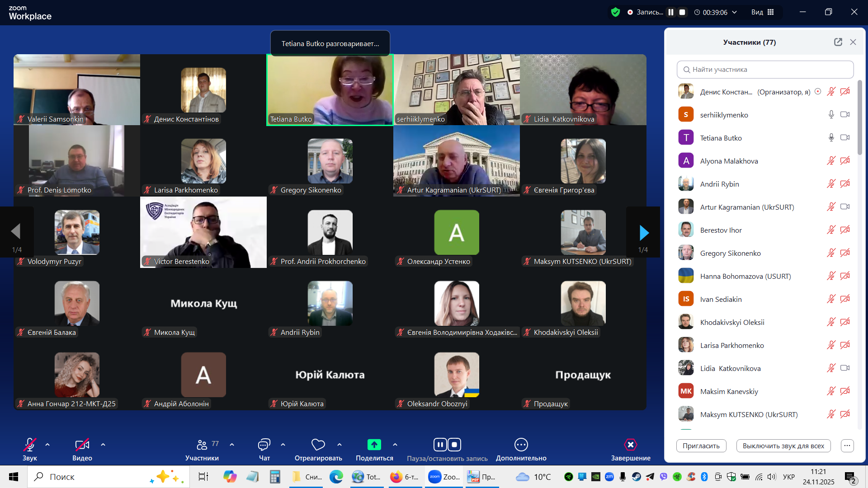
Task: Open the recording timer dropdown chevron
Action: point(735,12)
